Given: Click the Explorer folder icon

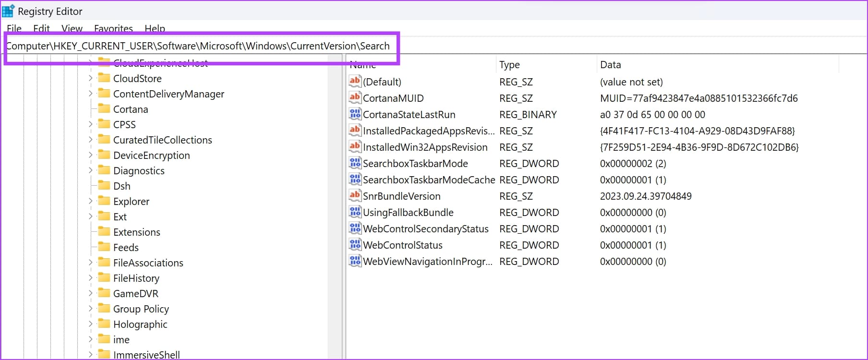Looking at the screenshot, I should coord(104,201).
